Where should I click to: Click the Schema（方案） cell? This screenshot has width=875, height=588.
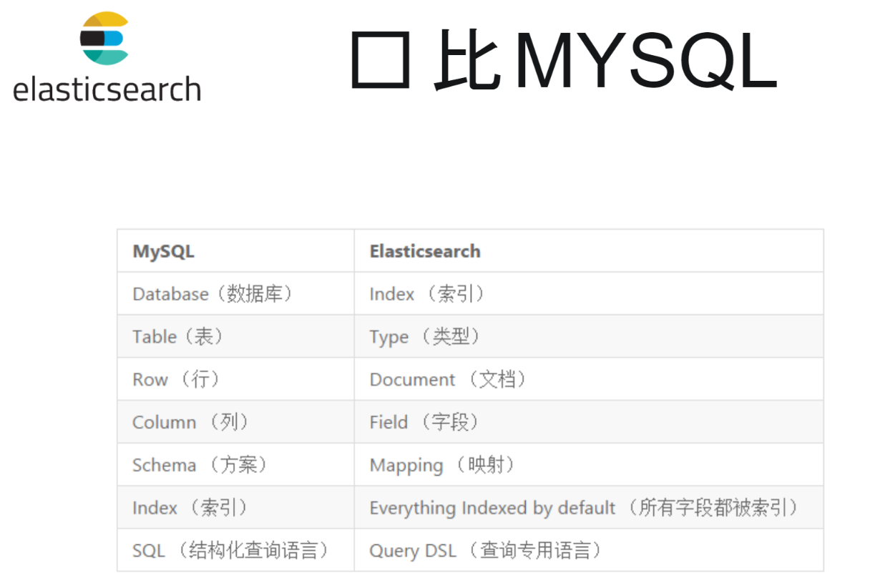(x=235, y=465)
